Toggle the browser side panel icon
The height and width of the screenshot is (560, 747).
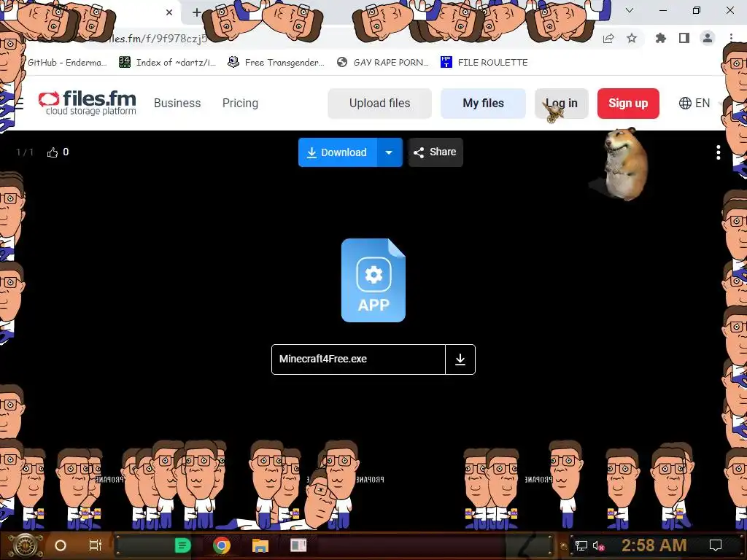point(684,38)
